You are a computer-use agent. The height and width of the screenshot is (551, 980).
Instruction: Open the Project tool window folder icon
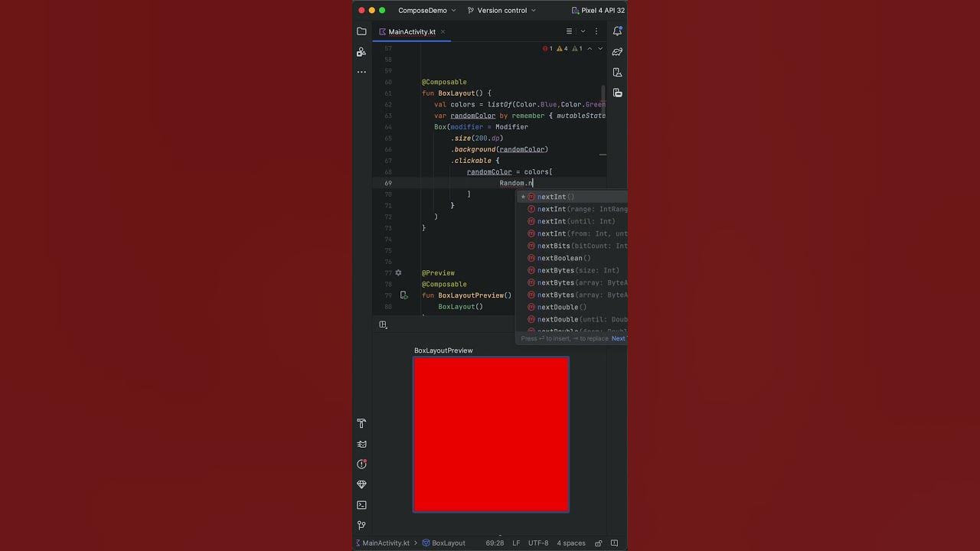click(x=361, y=31)
